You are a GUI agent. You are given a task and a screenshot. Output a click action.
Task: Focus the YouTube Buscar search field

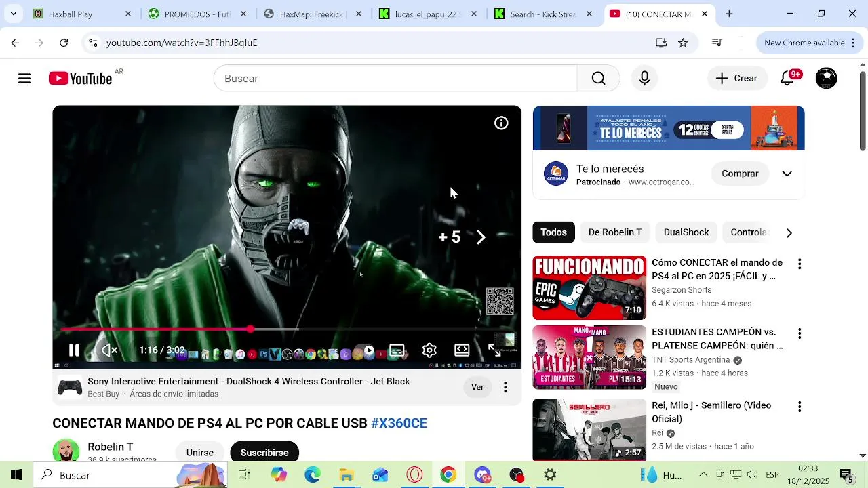pyautogui.click(x=395, y=79)
